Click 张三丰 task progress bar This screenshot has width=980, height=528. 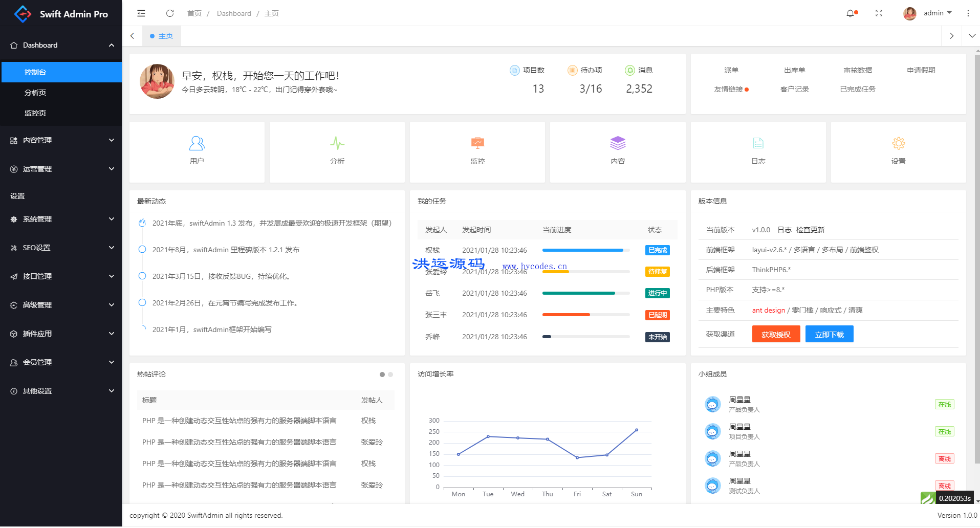coord(586,315)
